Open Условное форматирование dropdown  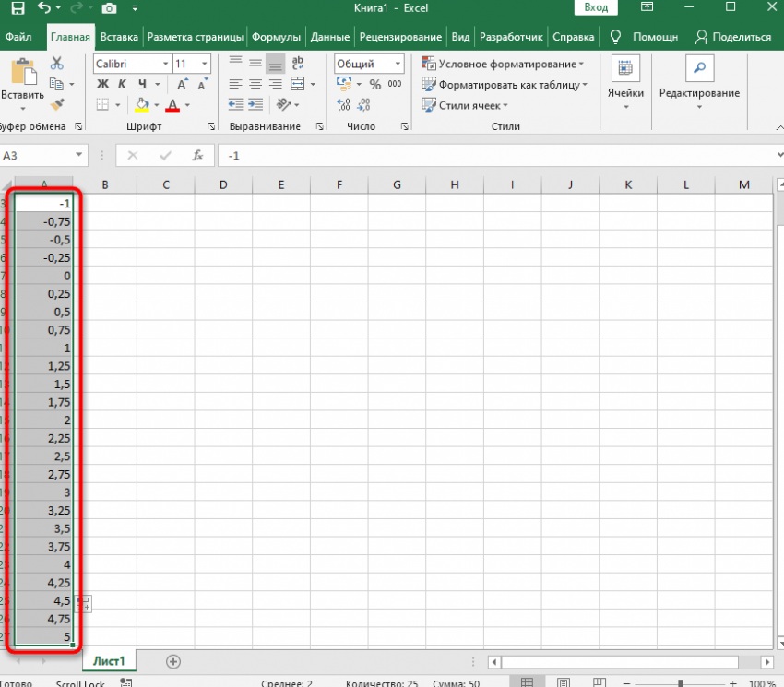[503, 64]
